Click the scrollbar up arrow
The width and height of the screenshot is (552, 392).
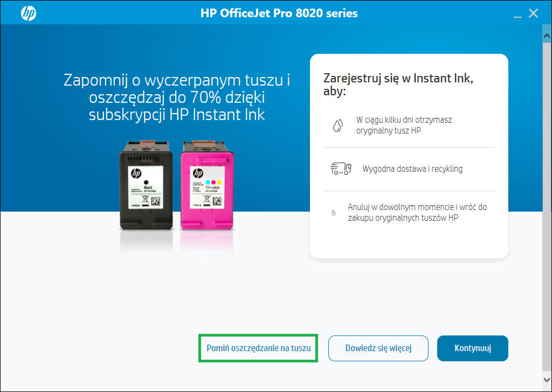point(547,36)
